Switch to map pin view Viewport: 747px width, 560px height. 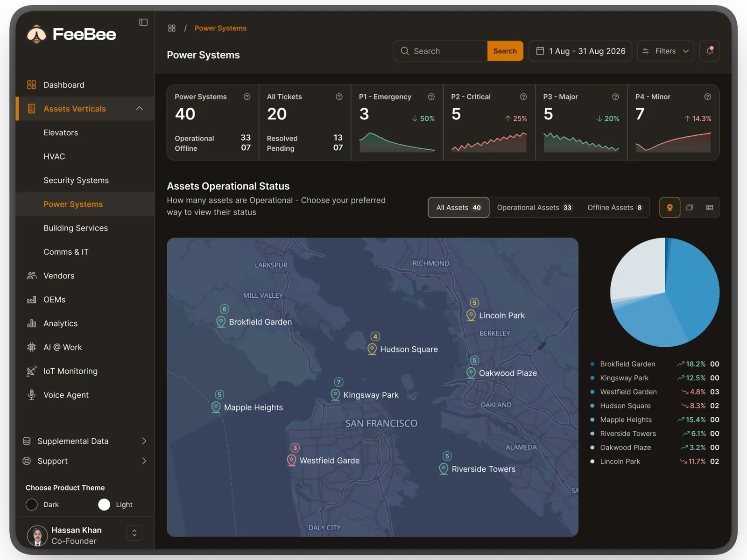click(669, 208)
